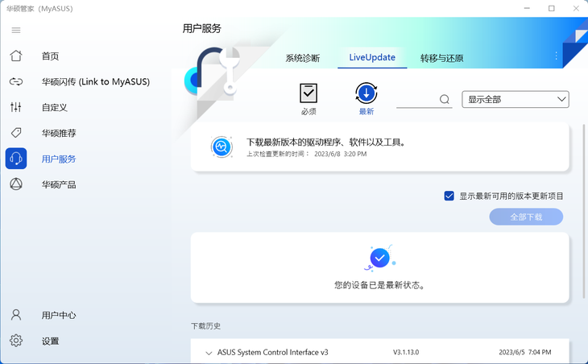Switch to the LiveUpdate tab
Viewport: 588px width, 364px height.
click(372, 58)
